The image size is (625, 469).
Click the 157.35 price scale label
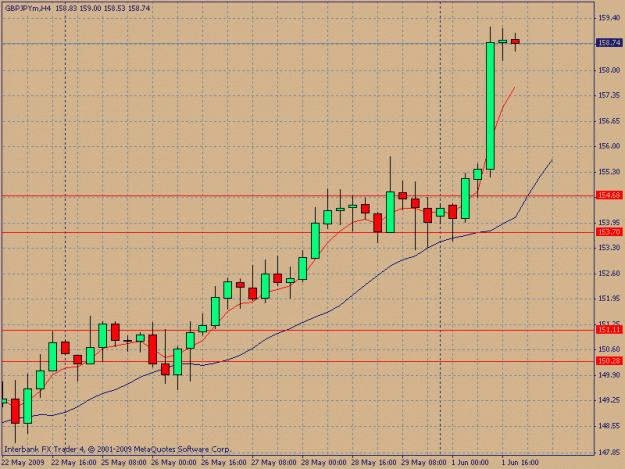tap(609, 95)
